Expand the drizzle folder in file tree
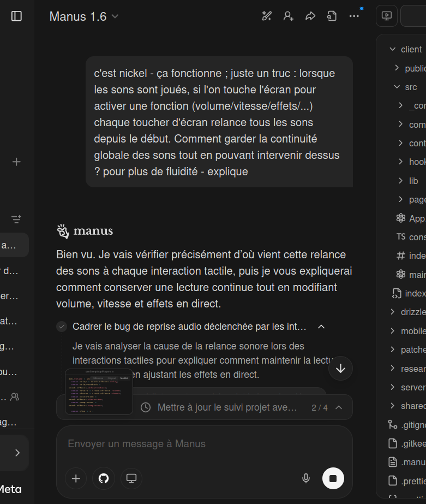 (x=392, y=312)
